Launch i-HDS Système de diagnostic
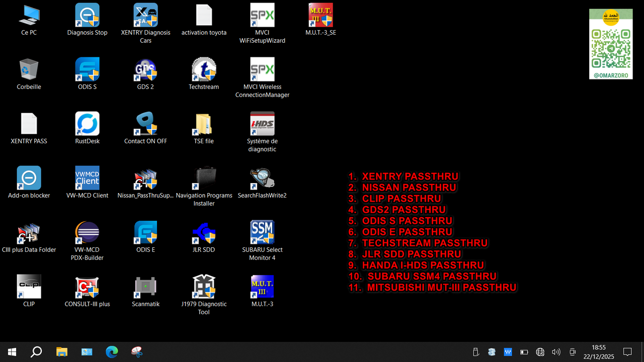Viewport: 644px width, 362px height. click(x=262, y=132)
